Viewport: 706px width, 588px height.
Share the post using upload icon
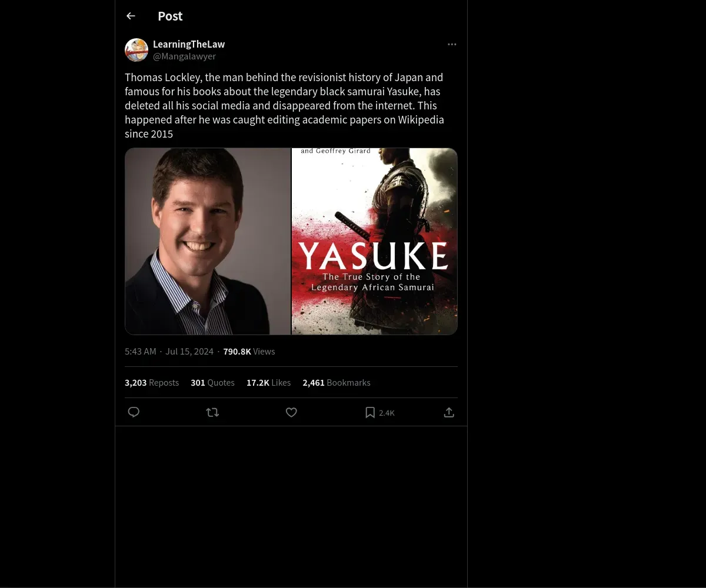click(x=449, y=412)
